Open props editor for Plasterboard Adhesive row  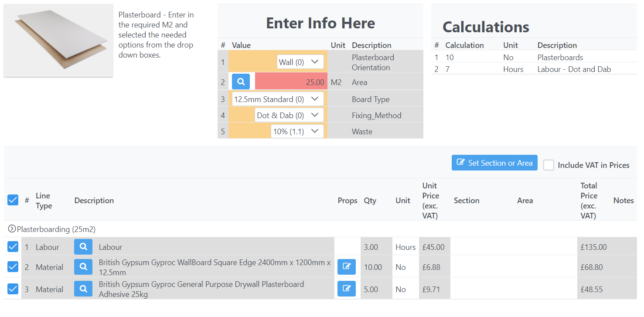click(x=347, y=289)
